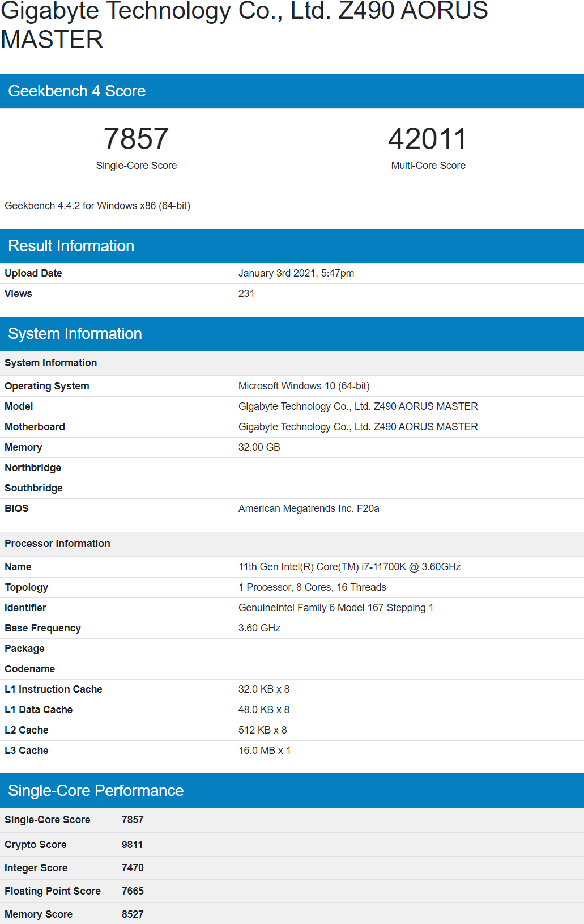Viewport: 584px width, 924px height.
Task: Select 7857 in the performance table
Action: click(x=133, y=820)
